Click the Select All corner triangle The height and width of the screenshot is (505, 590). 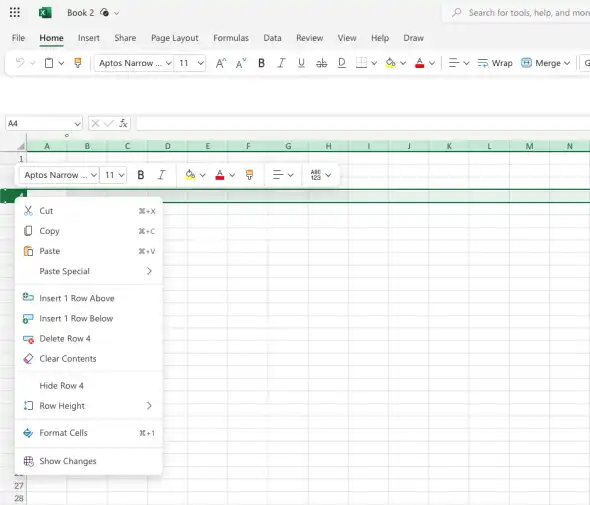(21, 146)
